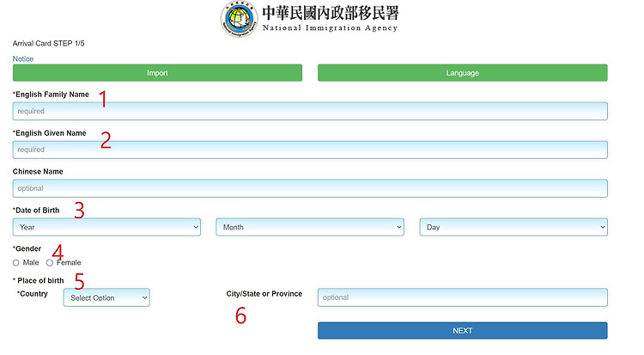Open the Country Select Option dropdown

(106, 297)
